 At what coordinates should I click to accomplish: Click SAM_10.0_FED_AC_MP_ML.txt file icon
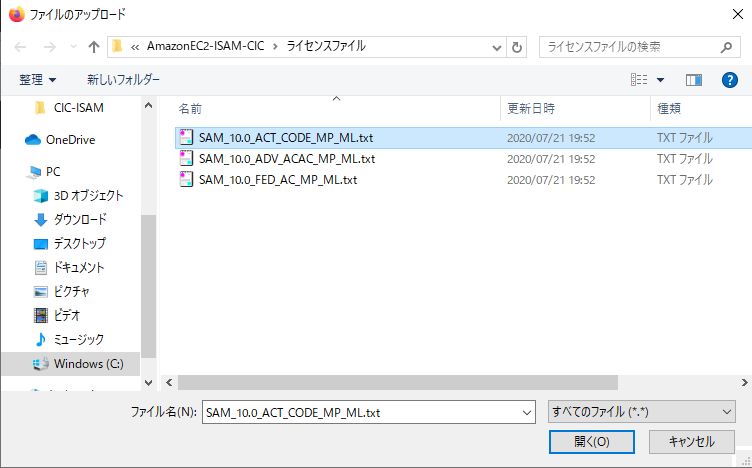pos(186,180)
